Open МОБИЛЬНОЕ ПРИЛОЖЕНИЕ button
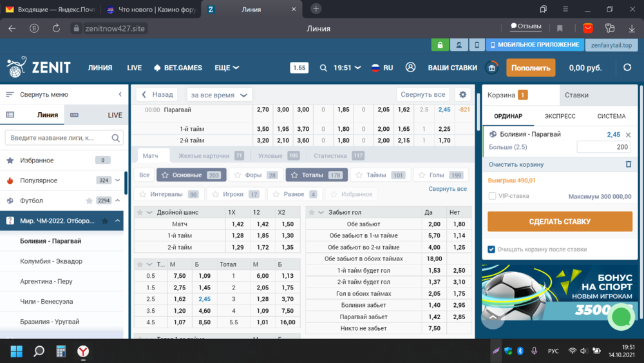Screen dimensions: 644x363 [535, 44]
